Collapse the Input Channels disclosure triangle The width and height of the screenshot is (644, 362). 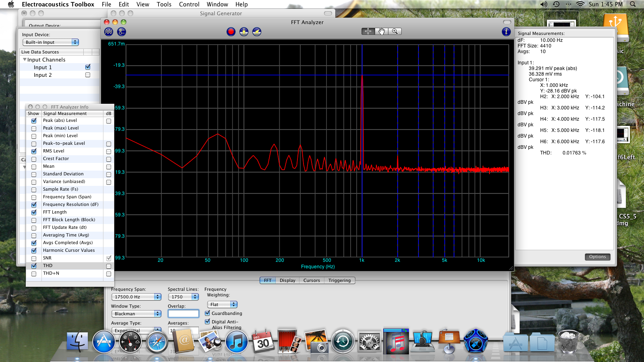point(25,60)
